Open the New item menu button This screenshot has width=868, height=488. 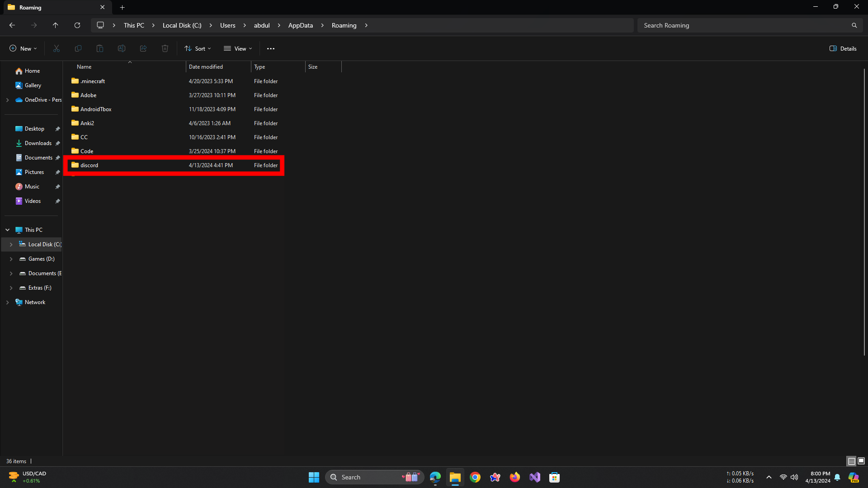[23, 48]
